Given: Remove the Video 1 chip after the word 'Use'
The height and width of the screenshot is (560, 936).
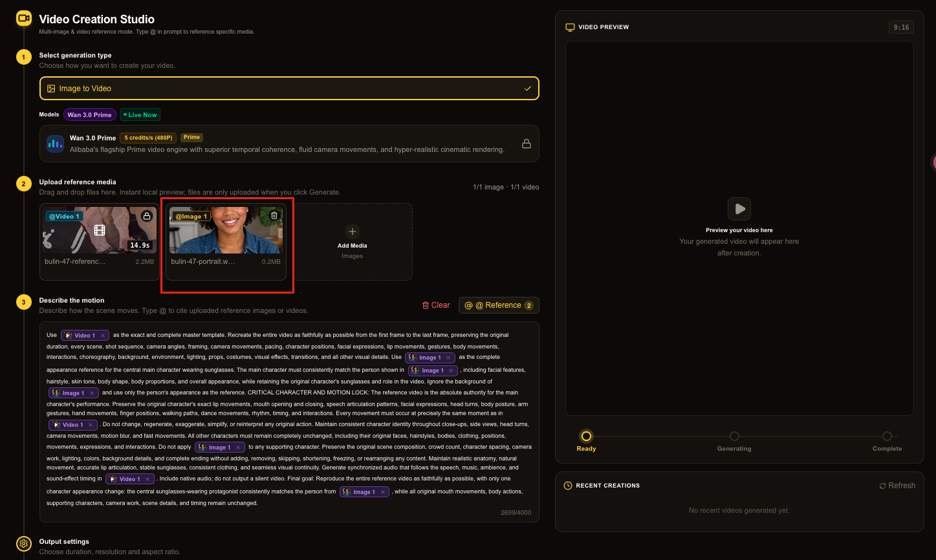Looking at the screenshot, I should click(103, 336).
